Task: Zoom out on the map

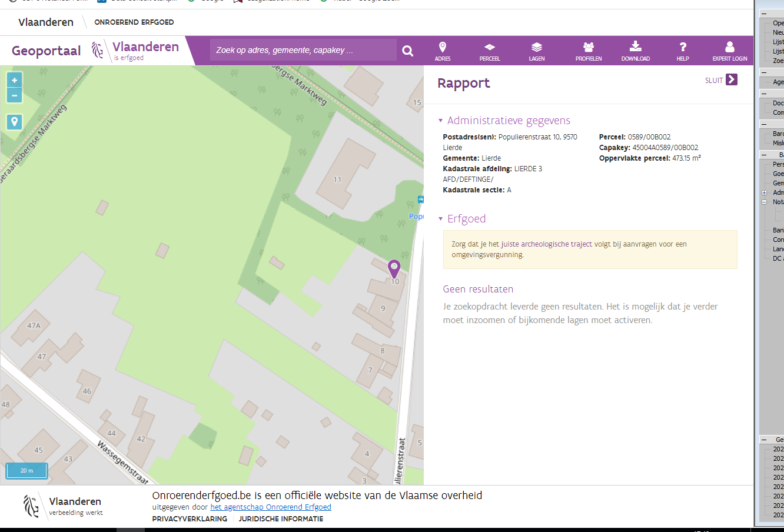Action: coord(15,95)
